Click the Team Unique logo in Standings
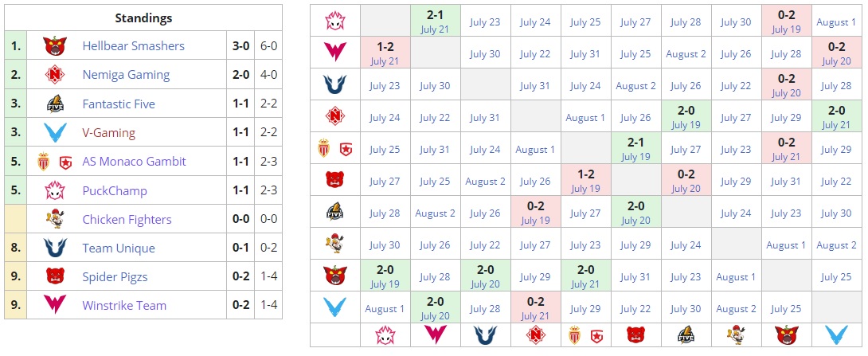The height and width of the screenshot is (356, 868). tap(54, 248)
